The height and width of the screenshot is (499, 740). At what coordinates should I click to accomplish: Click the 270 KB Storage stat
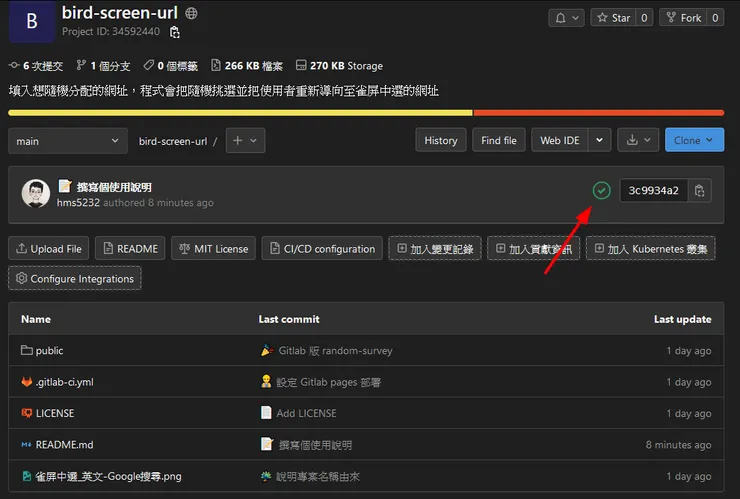coord(339,66)
